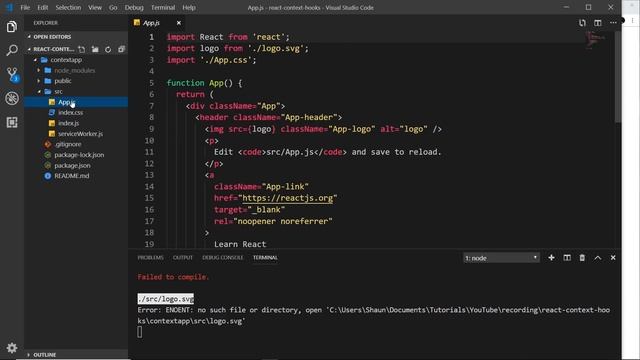Open the Manage gear settings icon
This screenshot has width=640, height=360.
12,348
